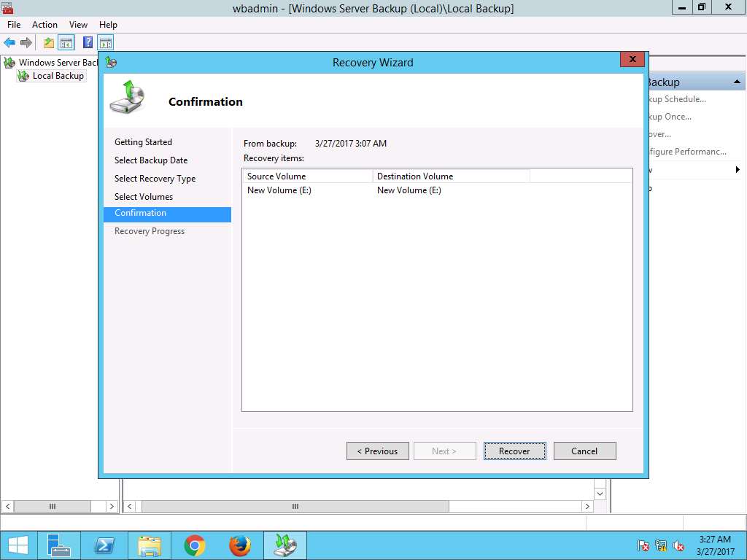This screenshot has height=560, width=747.
Task: Click the Destination Volume column header
Action: [451, 176]
